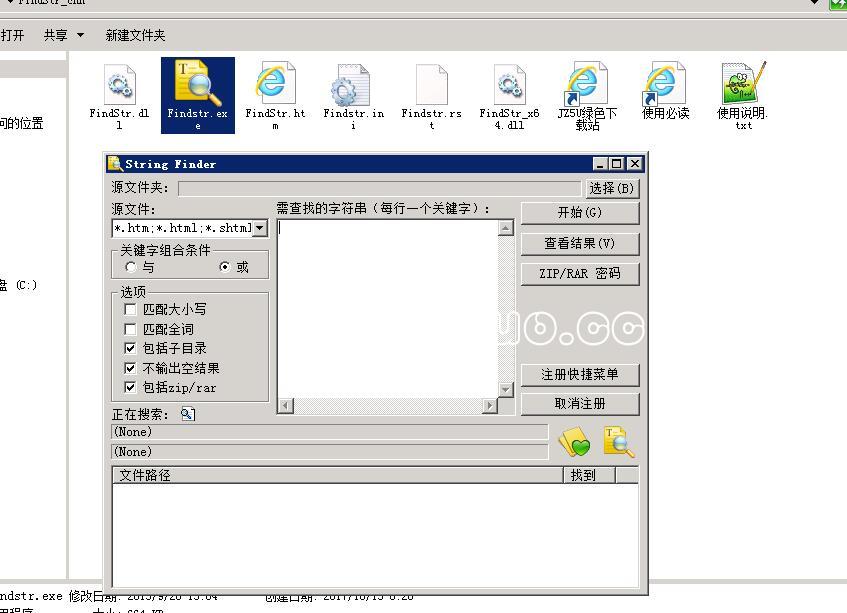
Task: Click the green heart icon in String Finder
Action: (x=574, y=442)
